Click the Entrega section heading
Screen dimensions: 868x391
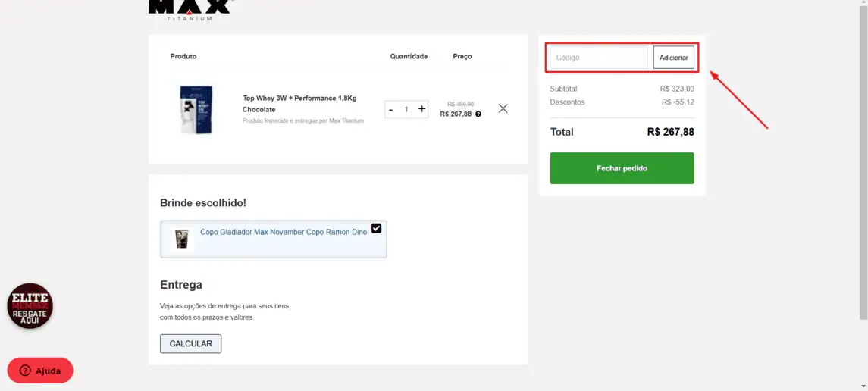(181, 285)
